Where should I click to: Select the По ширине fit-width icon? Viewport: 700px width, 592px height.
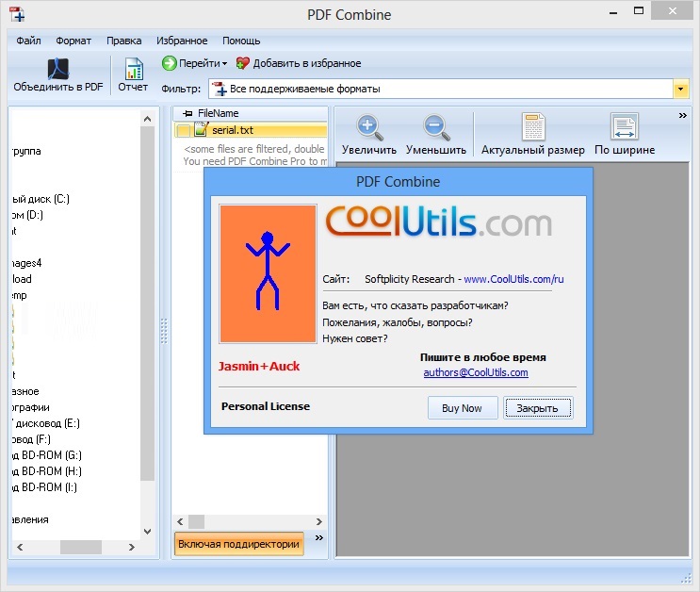[x=624, y=126]
